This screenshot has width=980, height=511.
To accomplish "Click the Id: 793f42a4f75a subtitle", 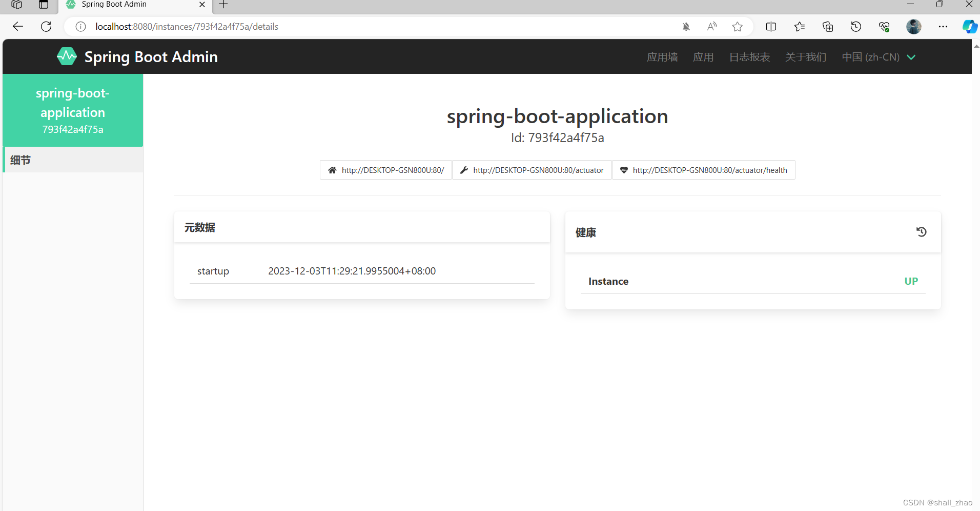I will click(x=557, y=137).
